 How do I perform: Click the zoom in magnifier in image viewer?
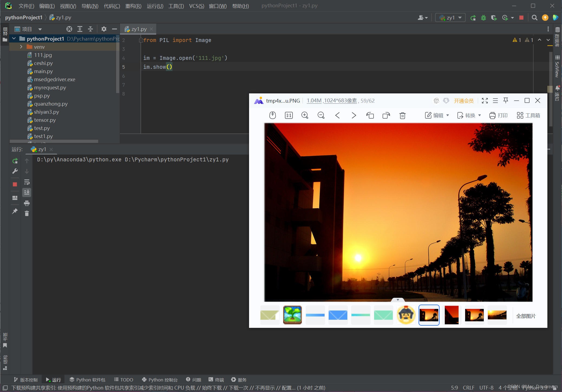tap(305, 115)
